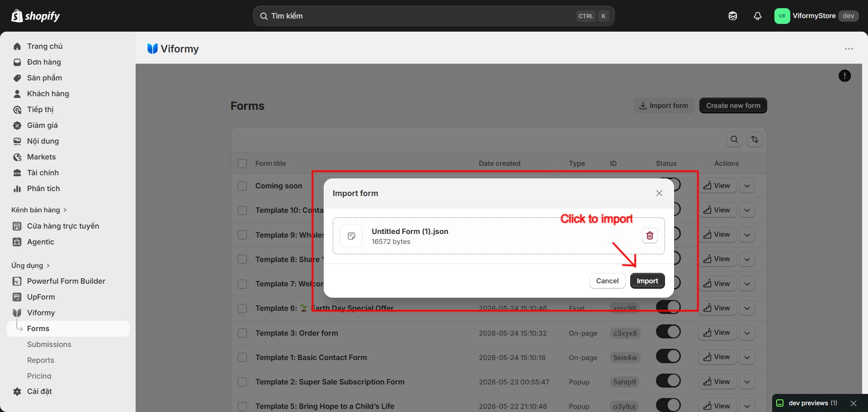Open Viformy app in sidebar
This screenshot has height=412, width=868.
[68, 313]
